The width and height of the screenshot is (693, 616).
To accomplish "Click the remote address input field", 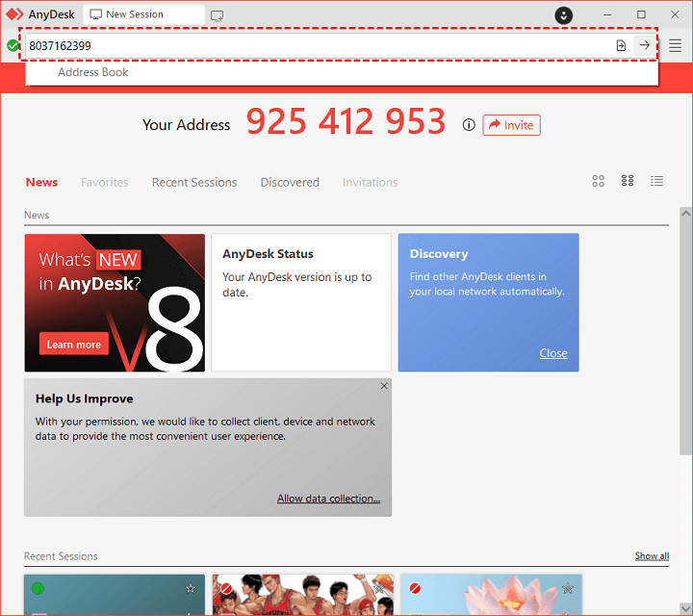I will click(x=319, y=45).
